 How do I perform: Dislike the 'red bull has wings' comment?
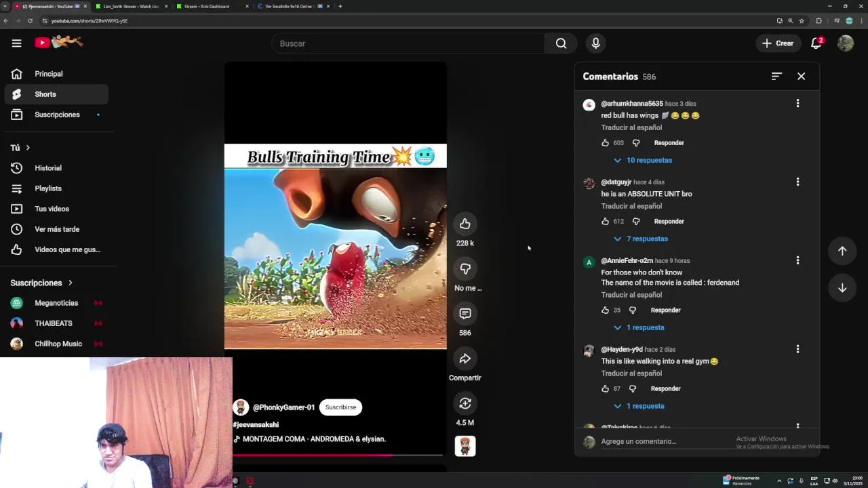tap(636, 143)
